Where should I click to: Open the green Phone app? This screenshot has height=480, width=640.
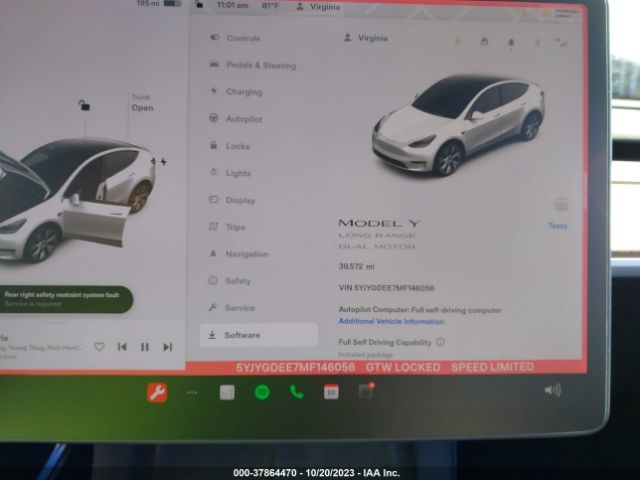297,392
